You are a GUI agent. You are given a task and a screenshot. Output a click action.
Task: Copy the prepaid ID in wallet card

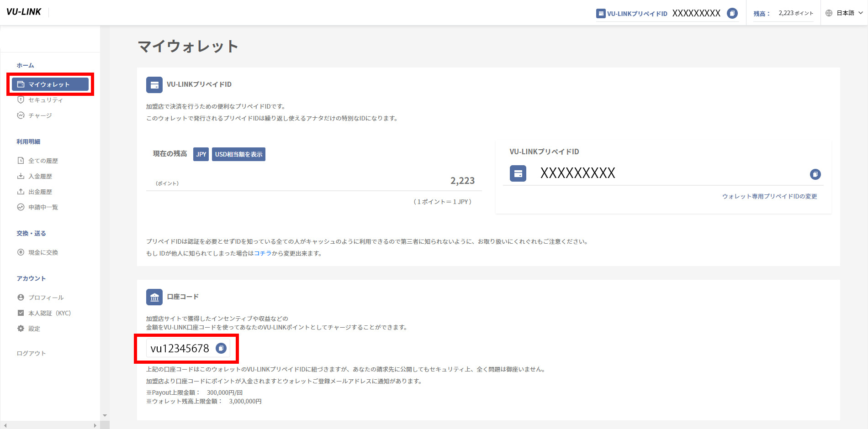[815, 174]
